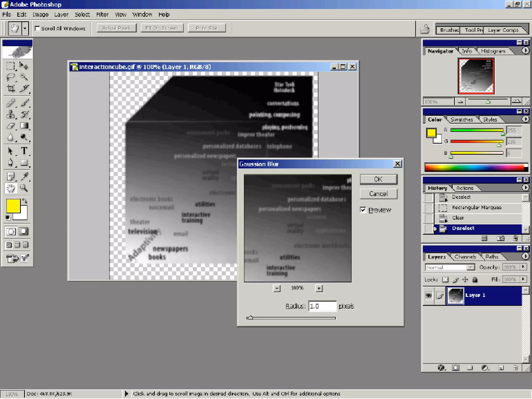The width and height of the screenshot is (532, 399).
Task: Open the Normal blend mode dropdown
Action: tap(470, 267)
